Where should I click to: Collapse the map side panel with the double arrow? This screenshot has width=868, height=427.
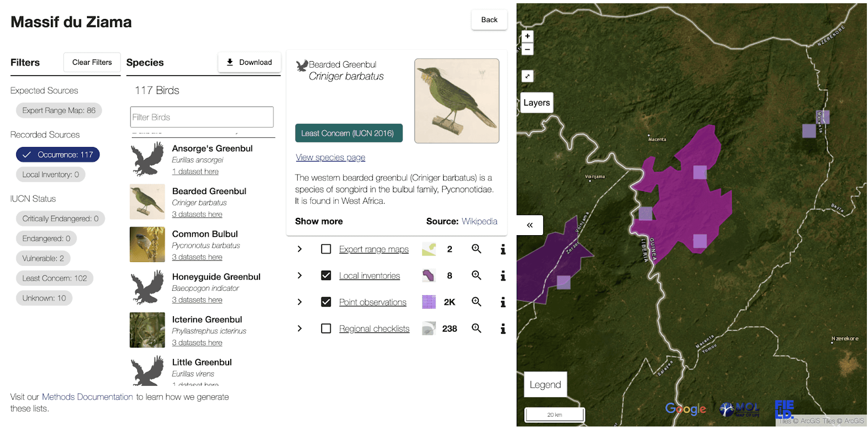(x=530, y=225)
